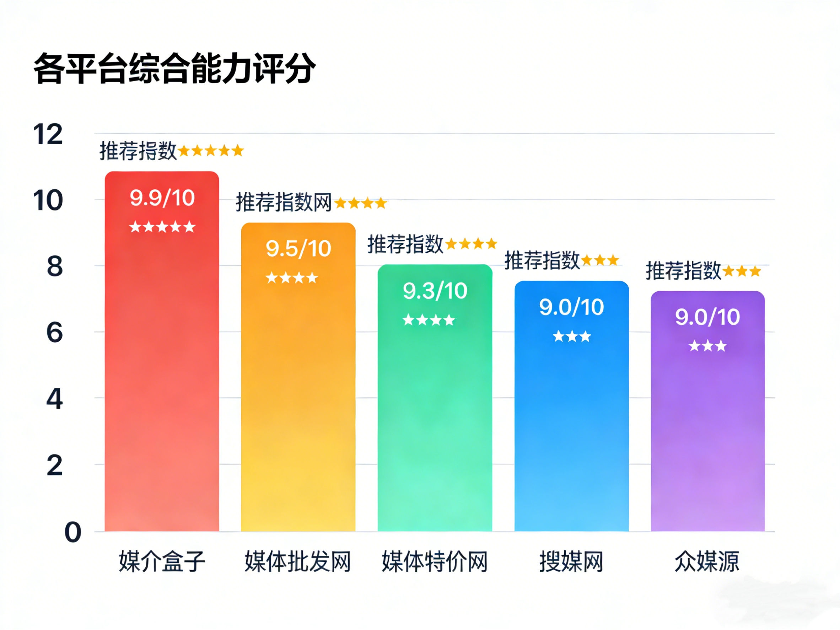Image resolution: width=840 pixels, height=630 pixels.
Task: Click the chart title 各平台综合能力评分
Action: coord(175,68)
